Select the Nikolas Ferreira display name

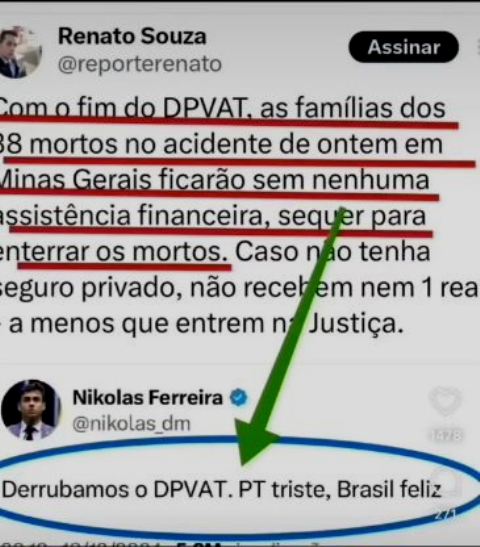click(x=148, y=397)
